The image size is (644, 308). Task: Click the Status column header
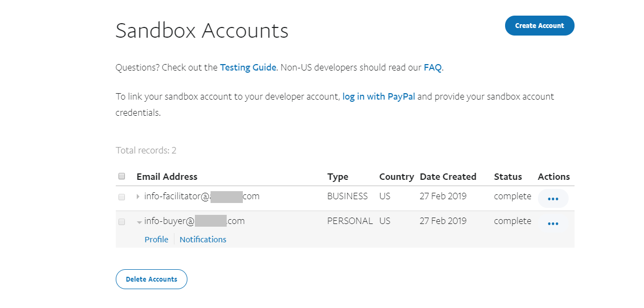[x=508, y=177]
